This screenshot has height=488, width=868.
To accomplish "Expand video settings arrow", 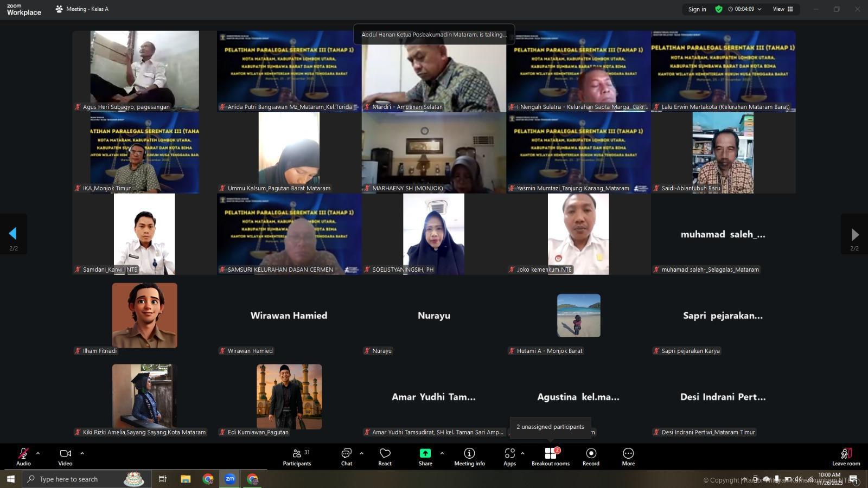I will 82,453.
